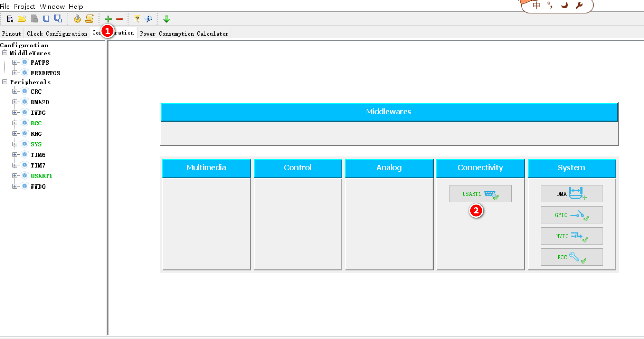Expand the FATFS tree node

tap(15, 63)
